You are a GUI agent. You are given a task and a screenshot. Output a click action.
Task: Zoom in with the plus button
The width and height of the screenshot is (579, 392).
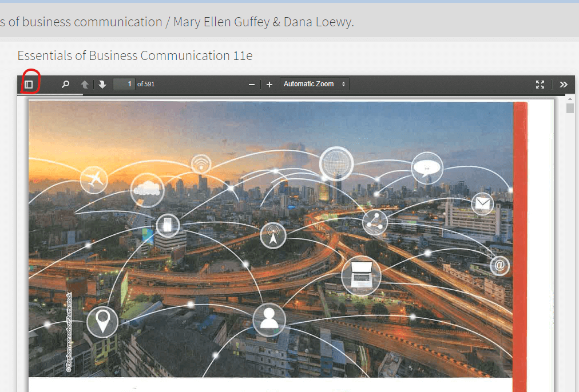tap(269, 85)
